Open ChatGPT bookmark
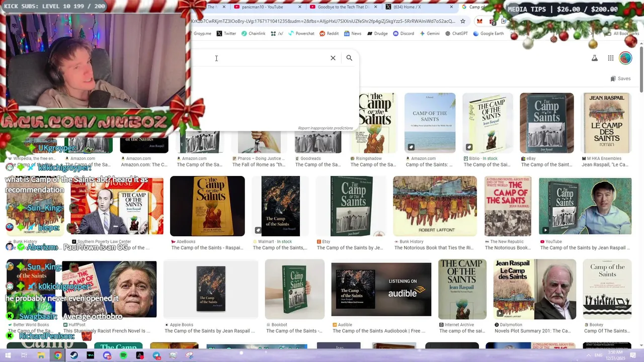The width and height of the screenshot is (644, 362). (456, 34)
